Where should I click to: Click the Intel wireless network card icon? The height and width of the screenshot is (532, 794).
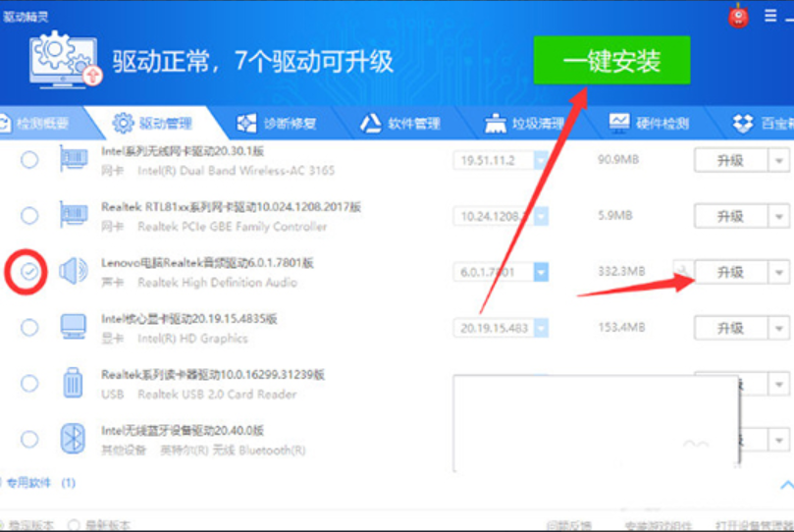(74, 159)
